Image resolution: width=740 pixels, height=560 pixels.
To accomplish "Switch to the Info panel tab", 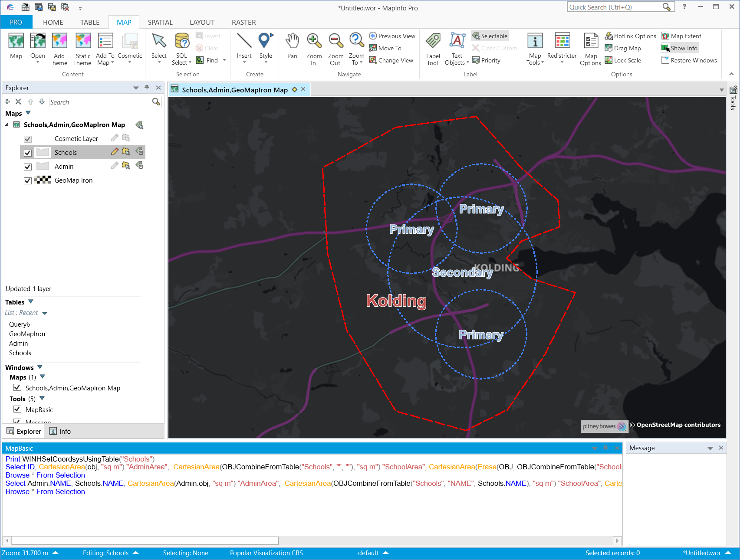I will (x=60, y=431).
